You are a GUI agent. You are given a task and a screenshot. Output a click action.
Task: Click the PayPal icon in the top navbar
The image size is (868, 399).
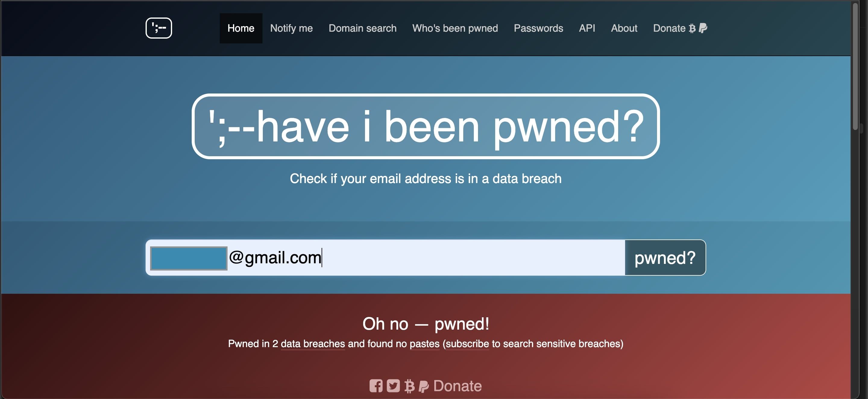703,28
